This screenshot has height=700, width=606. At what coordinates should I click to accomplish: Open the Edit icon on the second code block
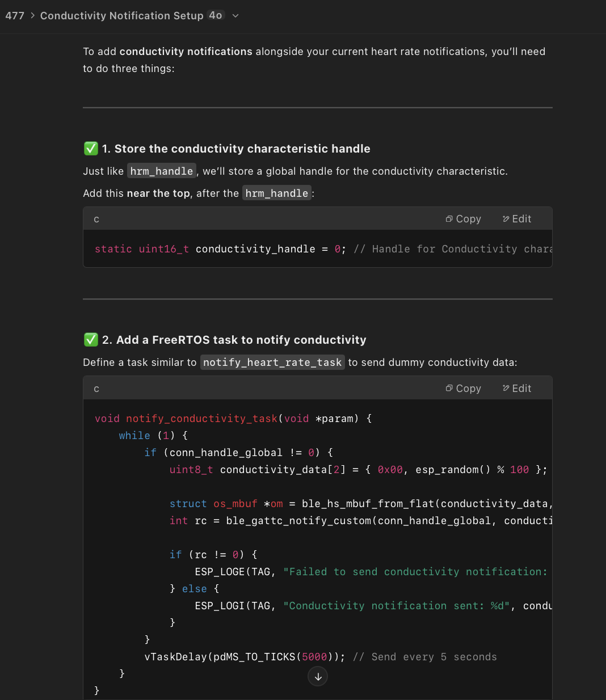click(516, 388)
